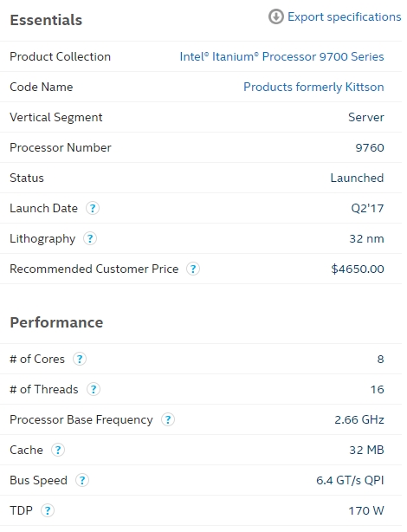Follow the Products formerly Kittson link

313,88
